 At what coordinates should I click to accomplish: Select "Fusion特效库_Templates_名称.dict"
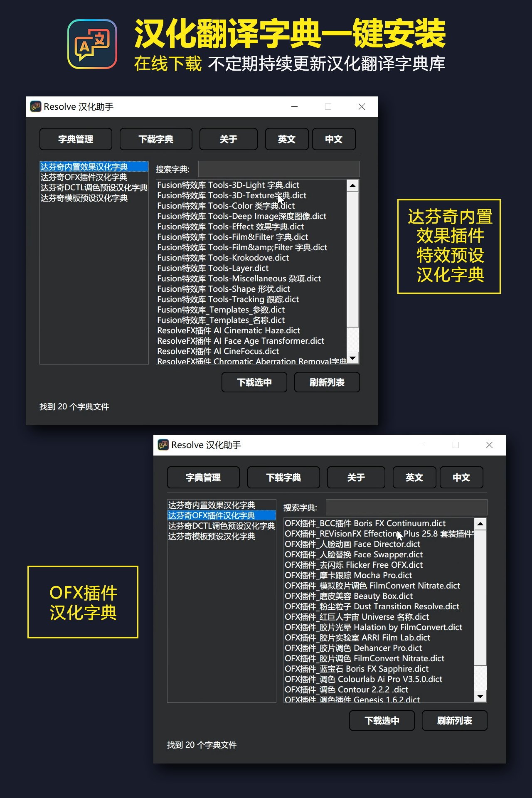pyautogui.click(x=251, y=320)
